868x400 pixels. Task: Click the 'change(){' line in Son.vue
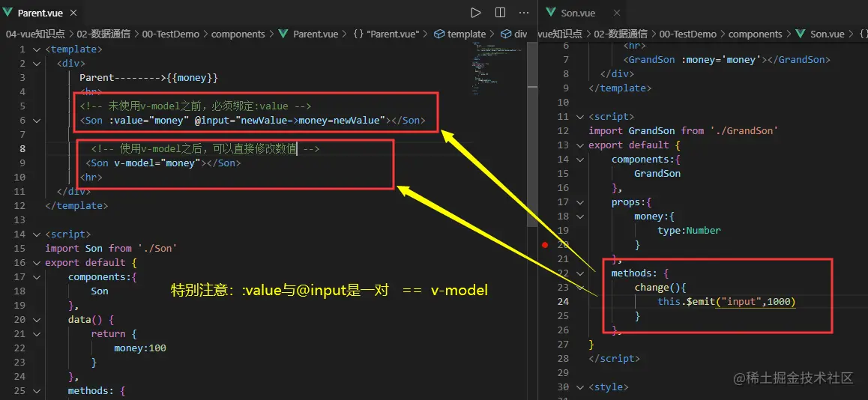click(660, 288)
